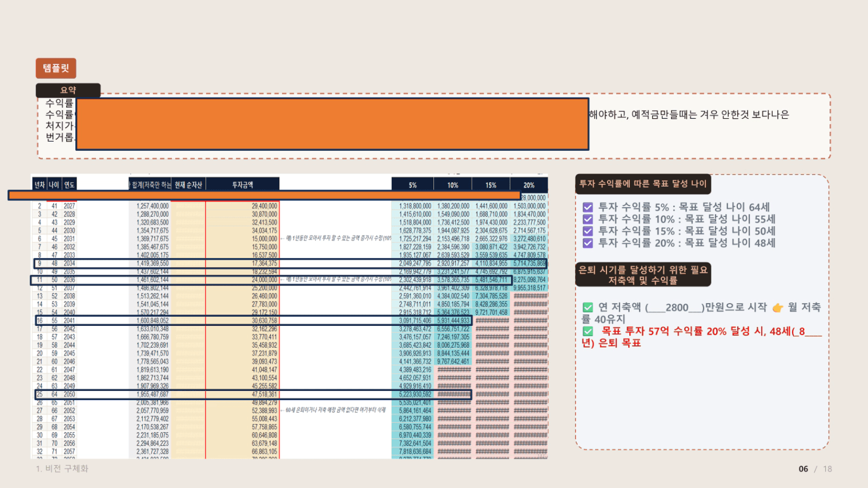Image resolution: width=868 pixels, height=488 pixels.
Task: Select the black 요약 tab label
Action: click(x=68, y=90)
